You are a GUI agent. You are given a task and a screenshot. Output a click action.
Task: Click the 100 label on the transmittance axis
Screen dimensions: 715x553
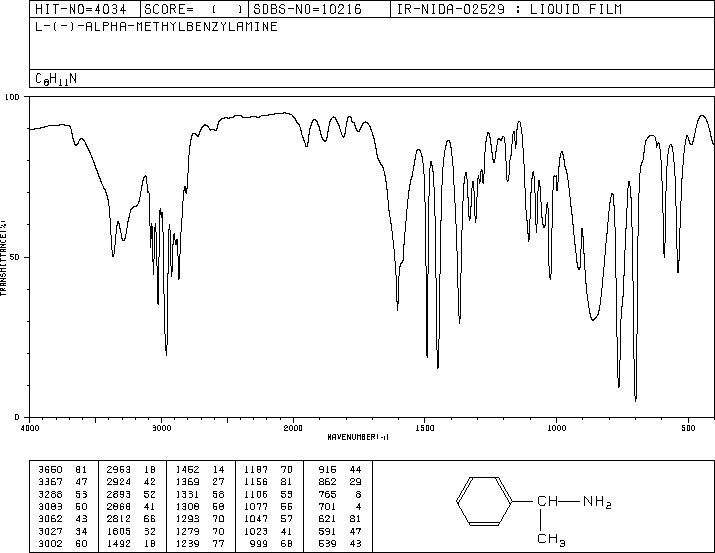(x=12, y=97)
